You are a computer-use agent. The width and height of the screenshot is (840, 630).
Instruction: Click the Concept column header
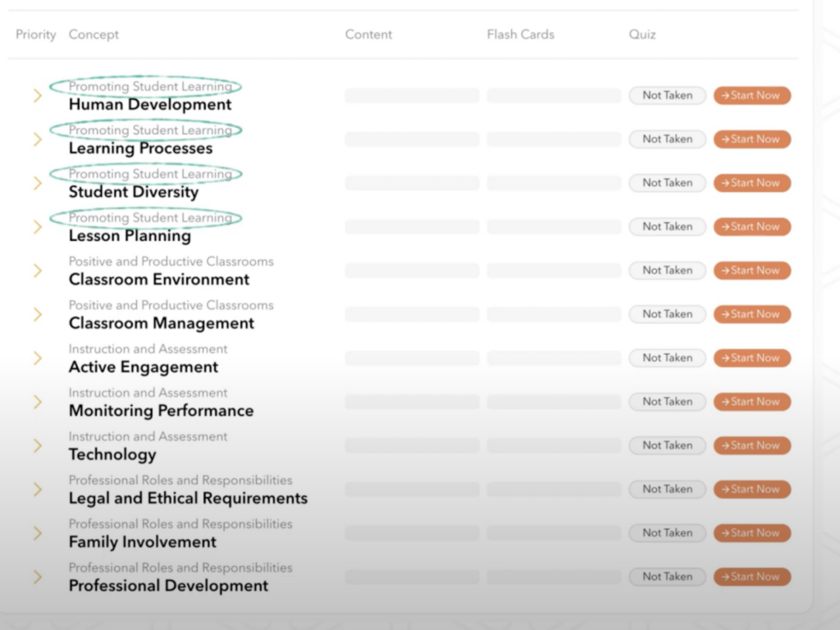[x=94, y=34]
